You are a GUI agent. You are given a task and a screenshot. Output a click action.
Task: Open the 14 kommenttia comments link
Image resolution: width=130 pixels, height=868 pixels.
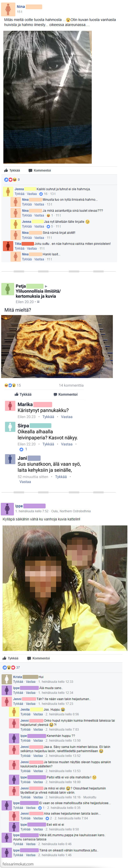(71, 385)
